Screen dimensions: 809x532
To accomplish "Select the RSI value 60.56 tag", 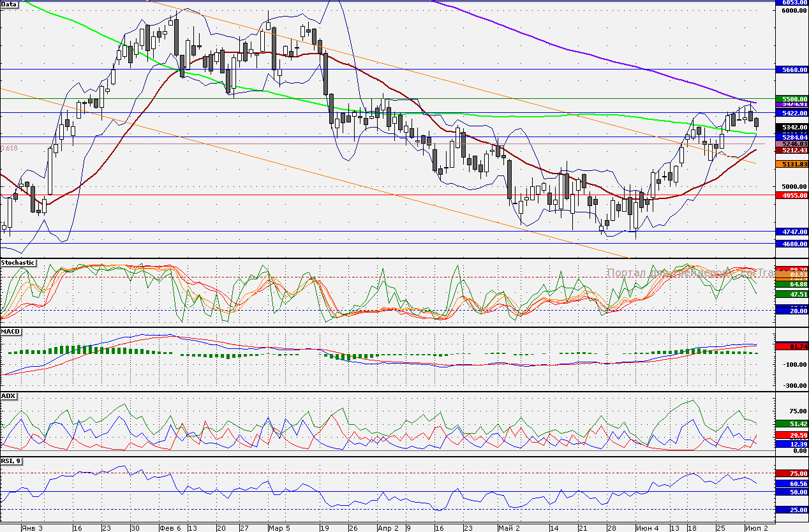I will point(791,484).
